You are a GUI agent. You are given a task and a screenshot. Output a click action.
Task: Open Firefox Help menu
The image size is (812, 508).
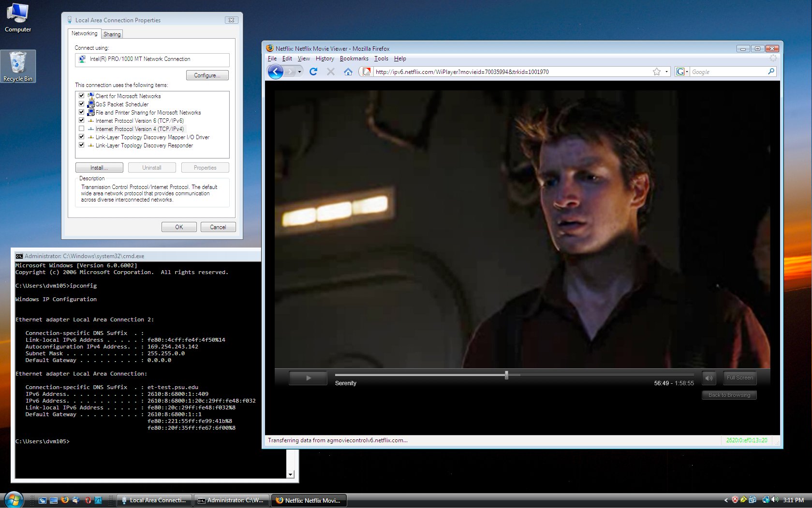point(400,58)
